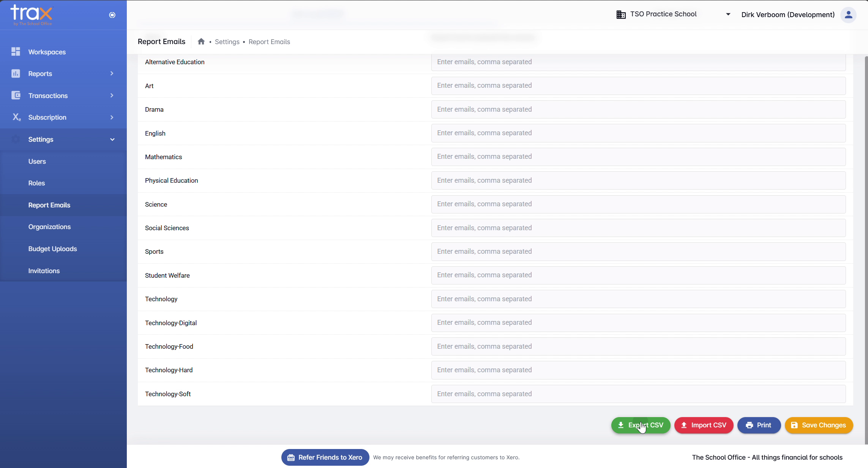This screenshot has width=868, height=468.
Task: Focus the Drama email field
Action: tap(638, 109)
